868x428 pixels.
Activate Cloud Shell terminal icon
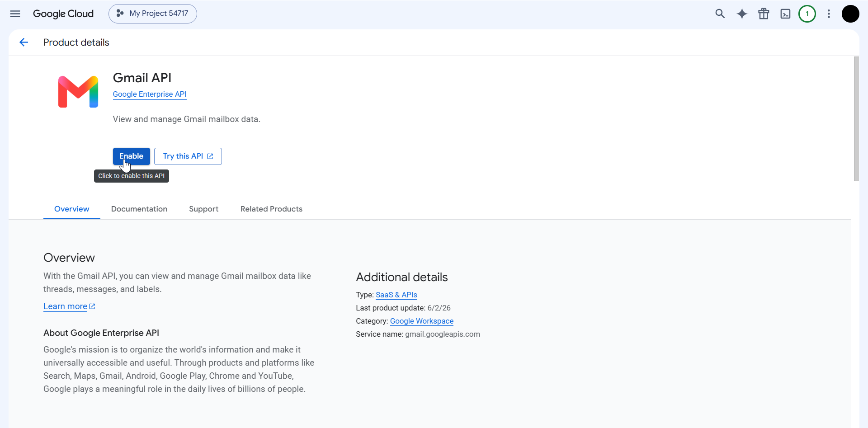click(x=786, y=14)
